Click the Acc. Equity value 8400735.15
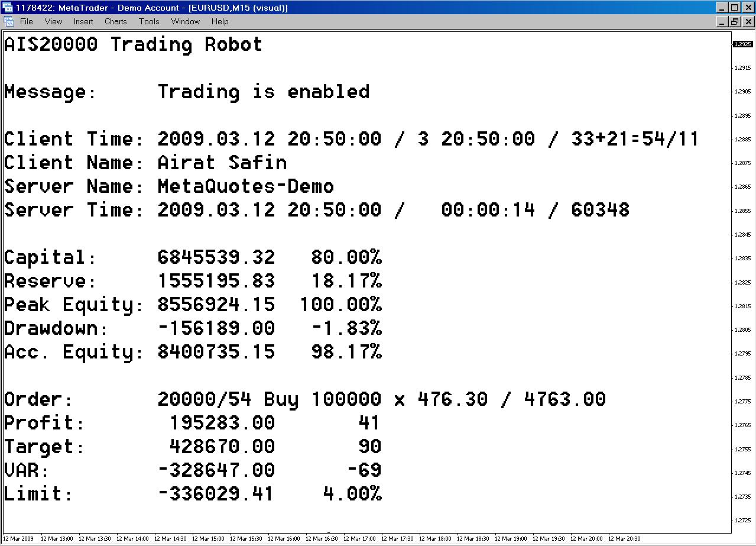The height and width of the screenshot is (546, 756). (x=216, y=352)
